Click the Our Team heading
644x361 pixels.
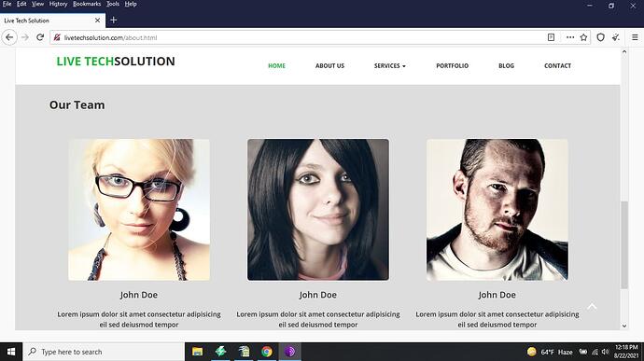pos(77,105)
